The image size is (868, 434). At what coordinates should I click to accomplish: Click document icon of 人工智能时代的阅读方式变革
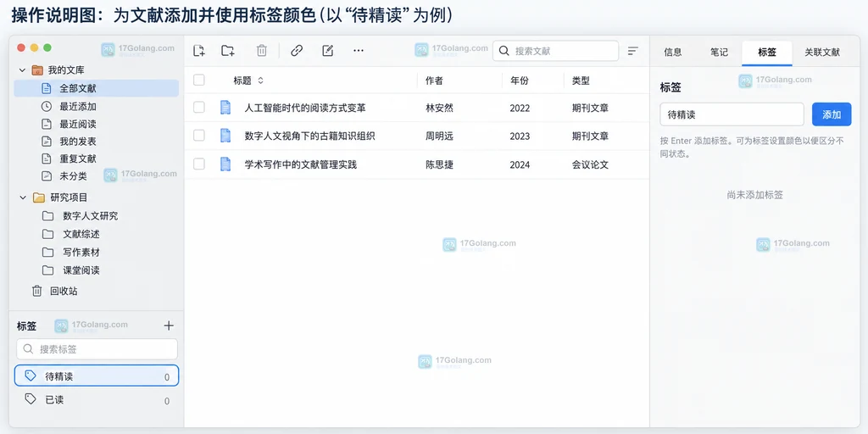225,108
